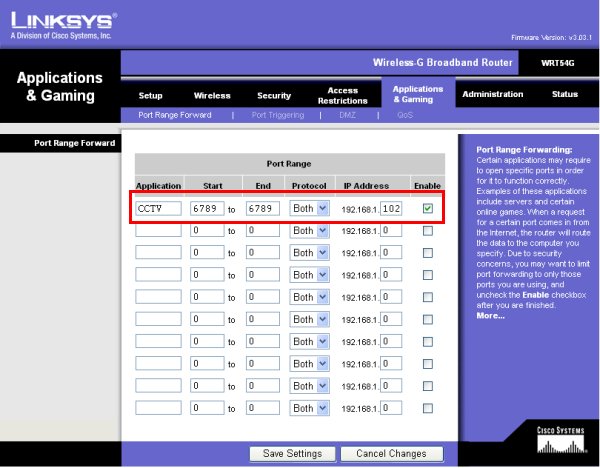The height and width of the screenshot is (468, 600).
Task: Enable the third port forwarding row checkbox
Action: click(427, 253)
